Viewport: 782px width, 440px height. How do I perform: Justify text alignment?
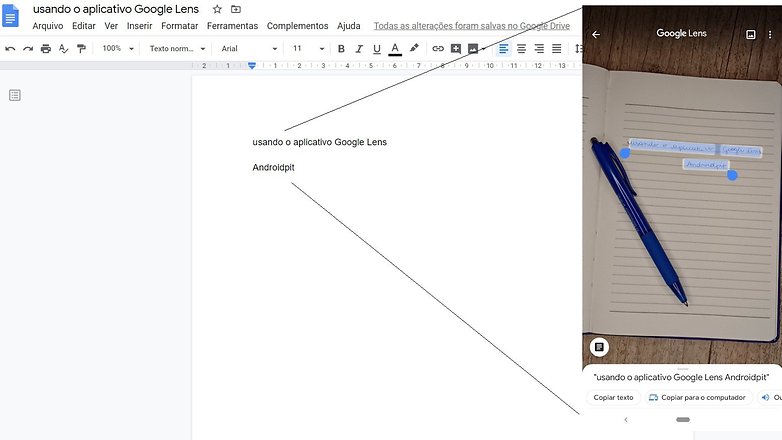pyautogui.click(x=557, y=48)
